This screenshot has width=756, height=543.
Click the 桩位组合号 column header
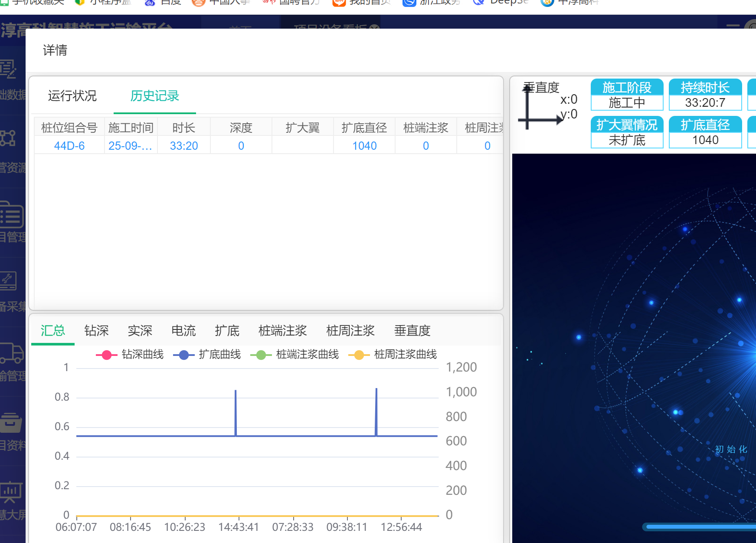click(x=69, y=128)
